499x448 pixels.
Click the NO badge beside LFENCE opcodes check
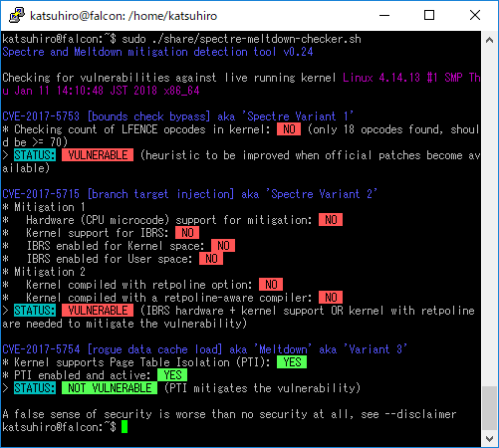289,129
